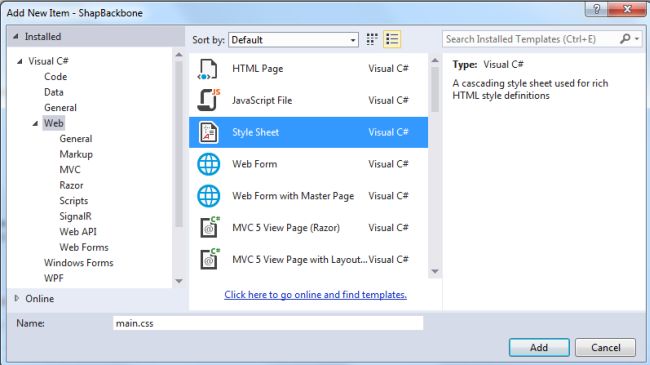The width and height of the screenshot is (650, 365).
Task: Select the Scripts category
Action: point(74,201)
